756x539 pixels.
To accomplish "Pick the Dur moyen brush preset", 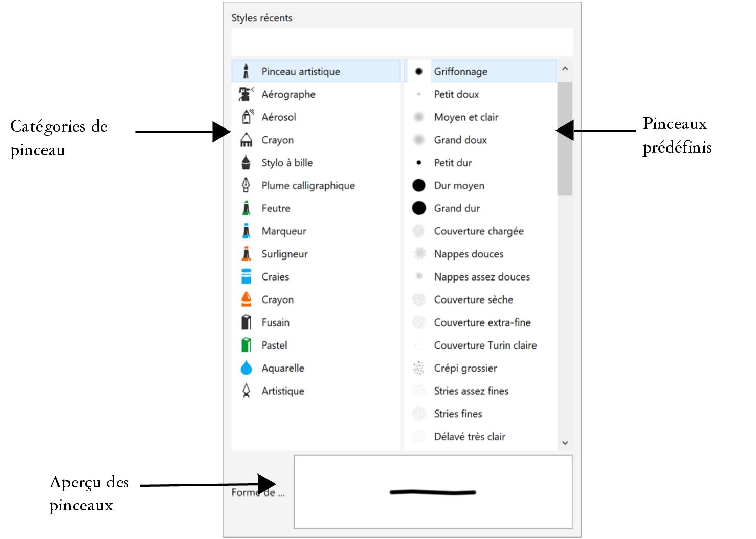I will pyautogui.click(x=459, y=186).
